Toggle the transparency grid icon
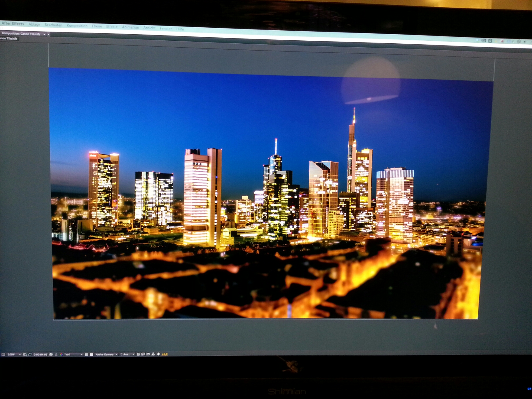 click(x=91, y=355)
